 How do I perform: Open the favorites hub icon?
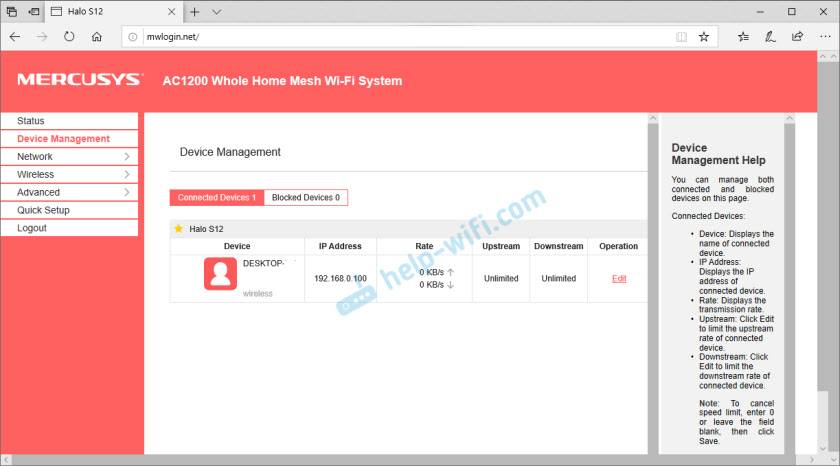tap(743, 36)
